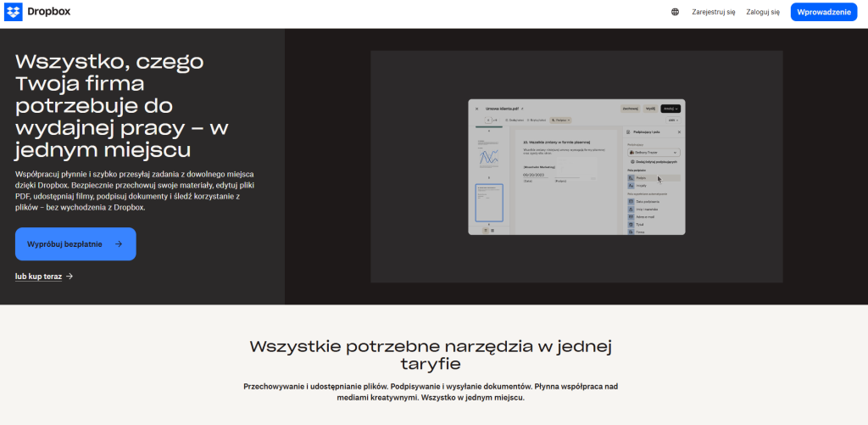Open the Podpisz dropdown in the preview toolbar
The height and width of the screenshot is (425, 868).
(x=561, y=120)
